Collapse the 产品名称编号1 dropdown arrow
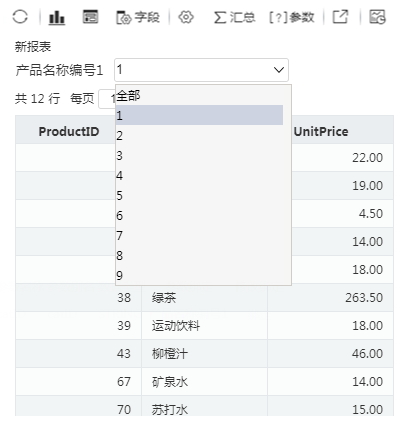Screen dimensions: 420x433 (x=279, y=70)
